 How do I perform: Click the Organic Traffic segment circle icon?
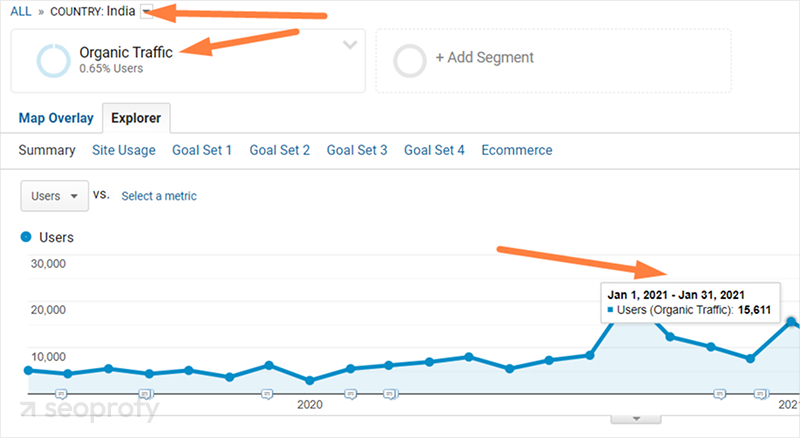tap(53, 60)
